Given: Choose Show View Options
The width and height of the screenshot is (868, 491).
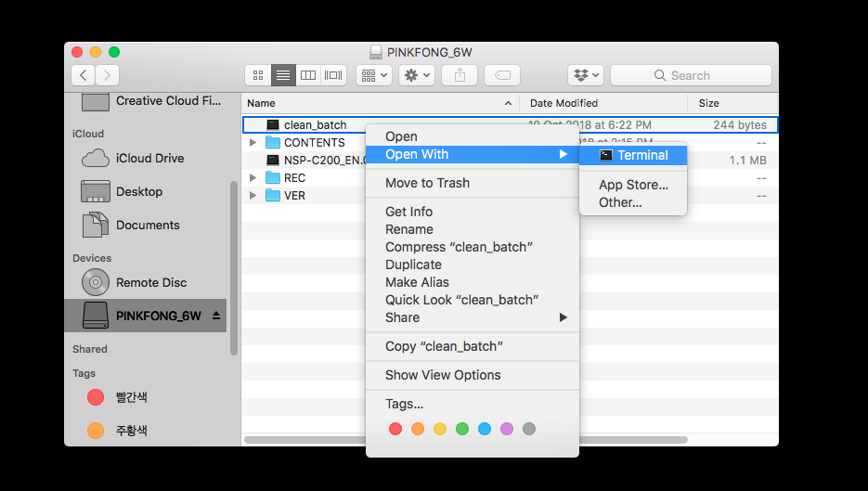Looking at the screenshot, I should (473, 376).
